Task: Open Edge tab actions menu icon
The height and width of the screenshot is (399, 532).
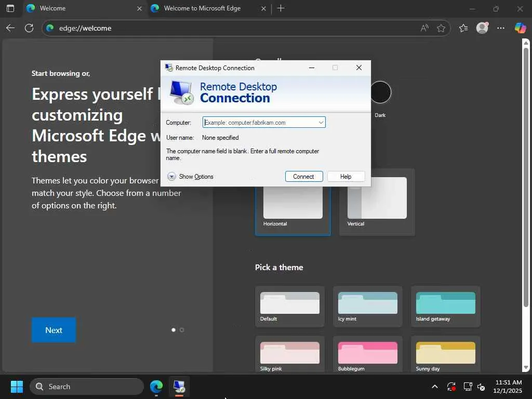Action: pyautogui.click(x=10, y=8)
